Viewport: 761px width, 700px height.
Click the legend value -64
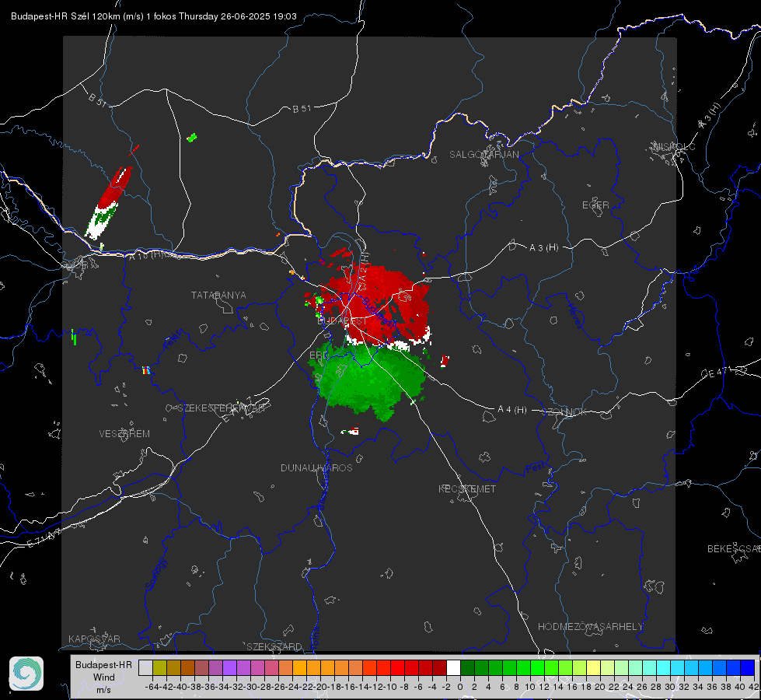coord(152,687)
